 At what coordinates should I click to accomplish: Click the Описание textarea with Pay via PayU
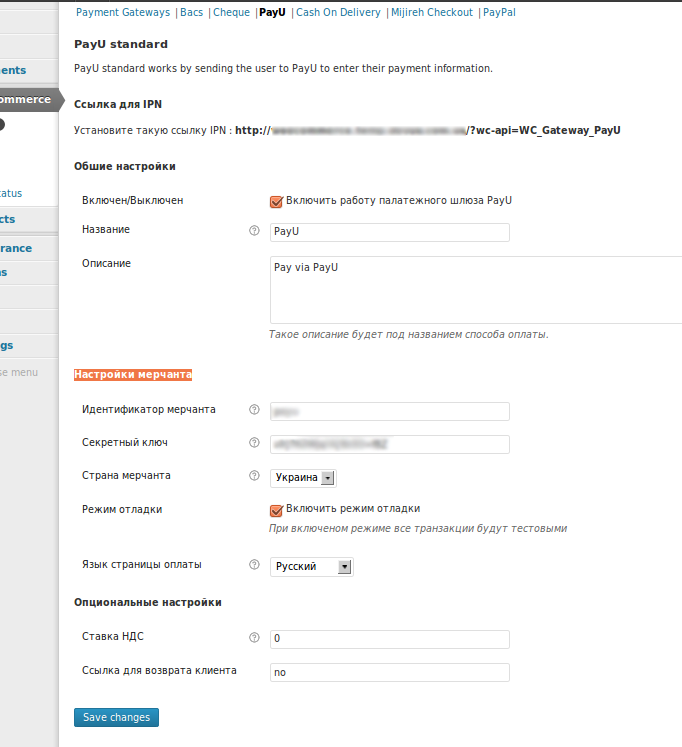point(476,290)
